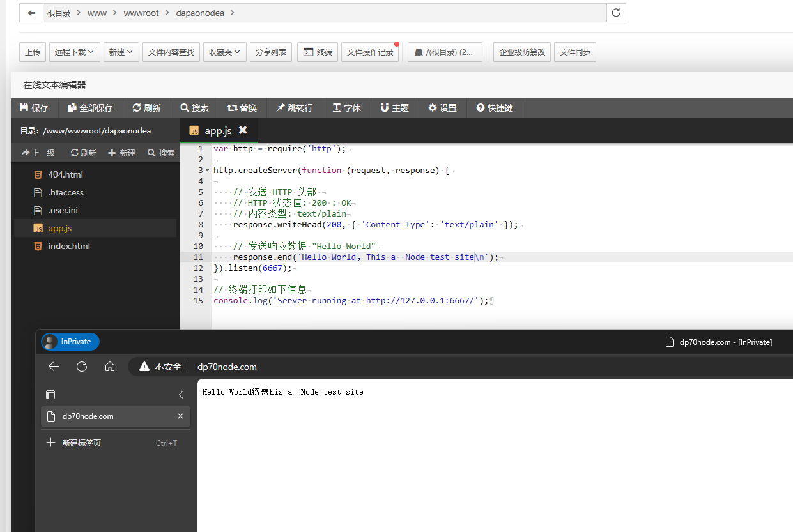793x532 pixels.
Task: Open index.html in the file tree
Action: pyautogui.click(x=95, y=246)
